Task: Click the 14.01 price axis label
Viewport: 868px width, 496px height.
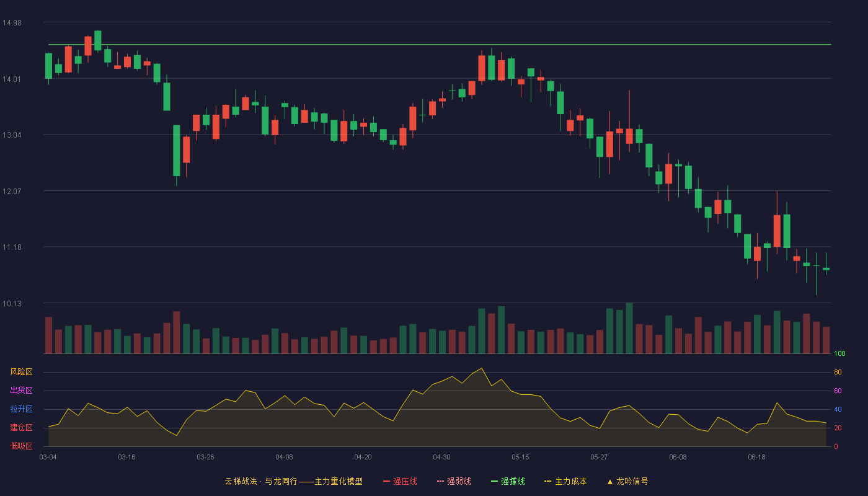Action: click(12, 79)
